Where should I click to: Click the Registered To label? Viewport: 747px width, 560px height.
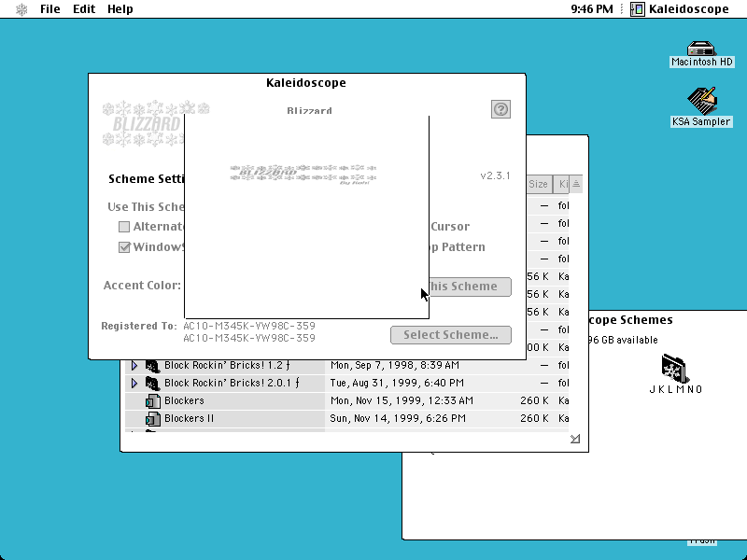139,326
